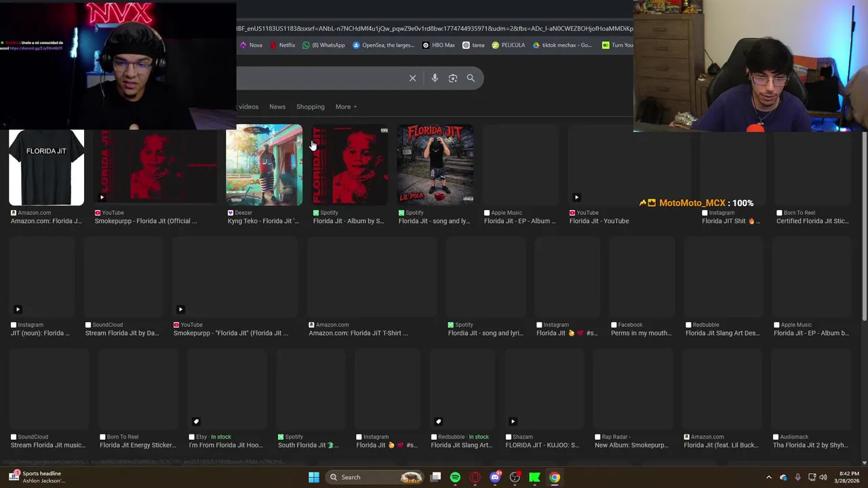Open 'Florida Jit - EP - Album ...' Apple Music link
Viewport: 868px width, 488px height.
(x=519, y=221)
